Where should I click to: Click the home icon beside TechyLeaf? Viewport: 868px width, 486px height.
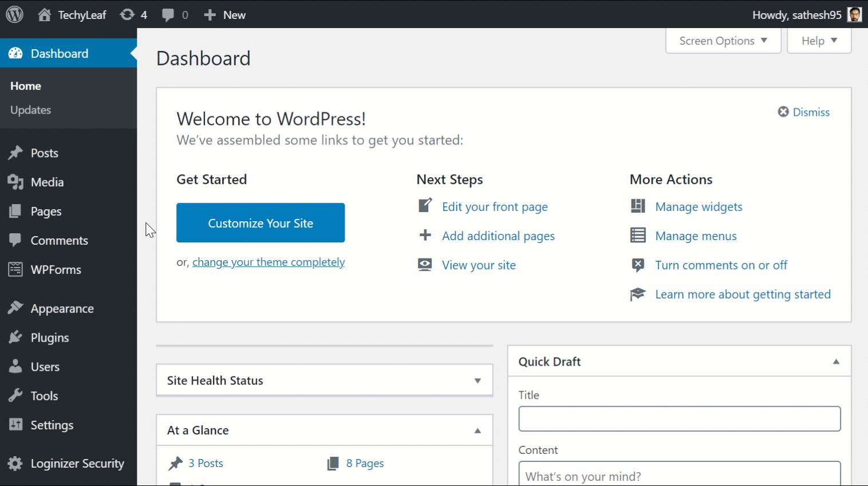point(44,14)
